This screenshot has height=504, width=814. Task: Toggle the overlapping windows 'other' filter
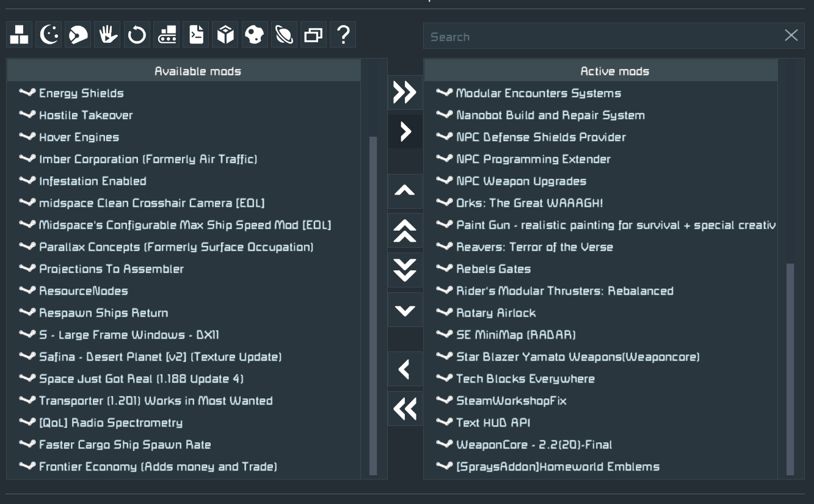[x=313, y=35]
